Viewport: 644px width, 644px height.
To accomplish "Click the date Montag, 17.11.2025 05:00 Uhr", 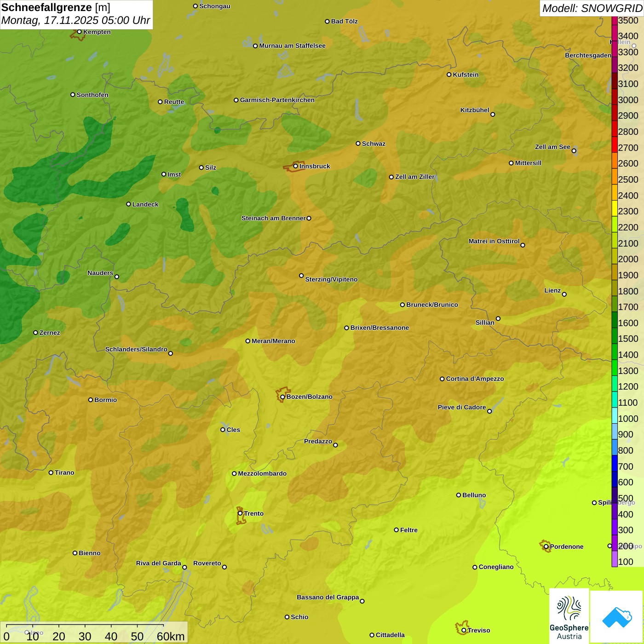I will pyautogui.click(x=76, y=20).
